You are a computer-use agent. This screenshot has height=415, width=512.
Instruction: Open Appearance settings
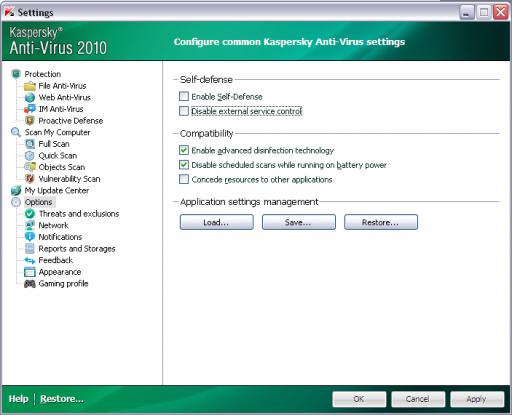pyautogui.click(x=60, y=272)
